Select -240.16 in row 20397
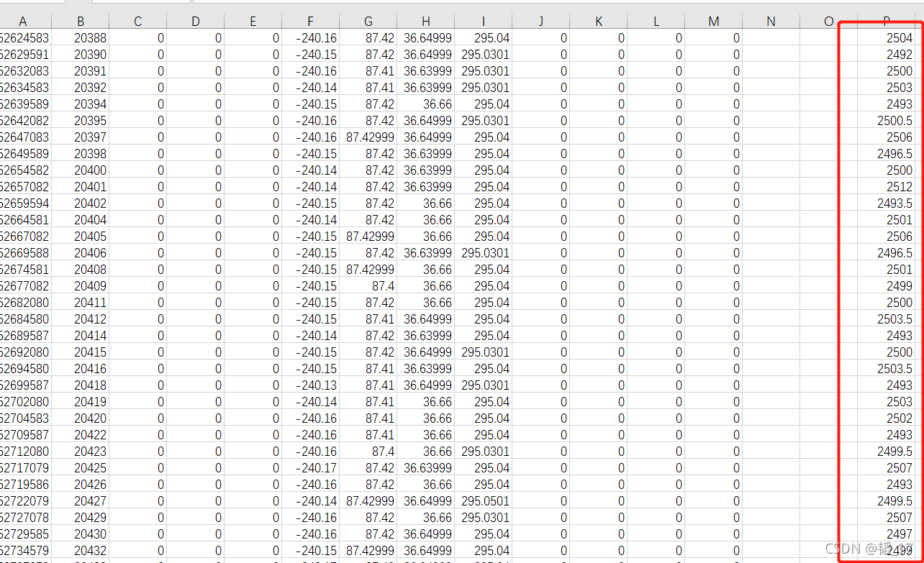 (310, 137)
